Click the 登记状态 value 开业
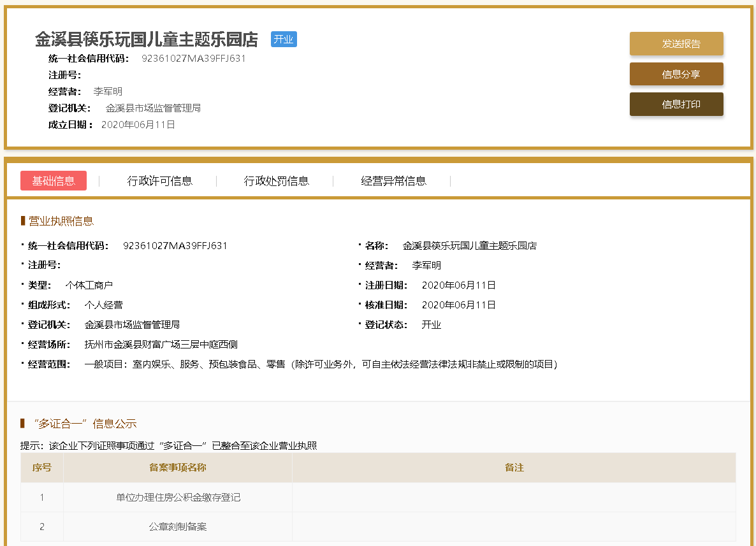 click(x=431, y=325)
